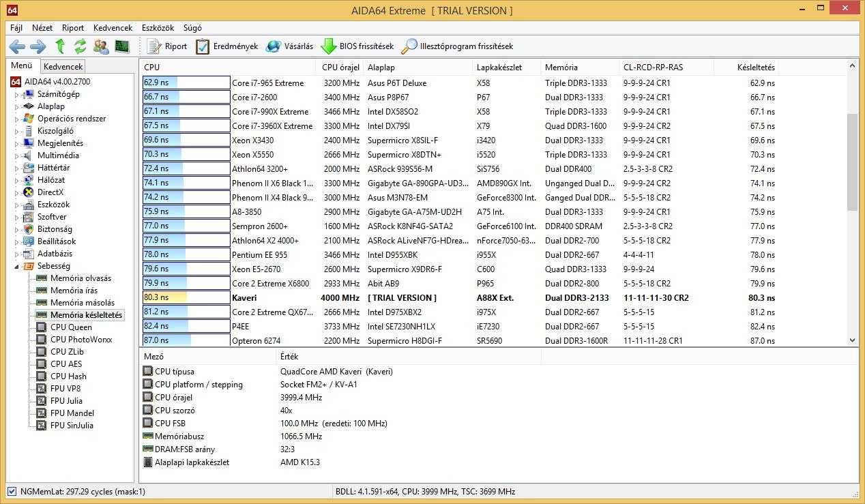Expand the Alaplap tree node
The image size is (865, 504).
click(x=17, y=106)
